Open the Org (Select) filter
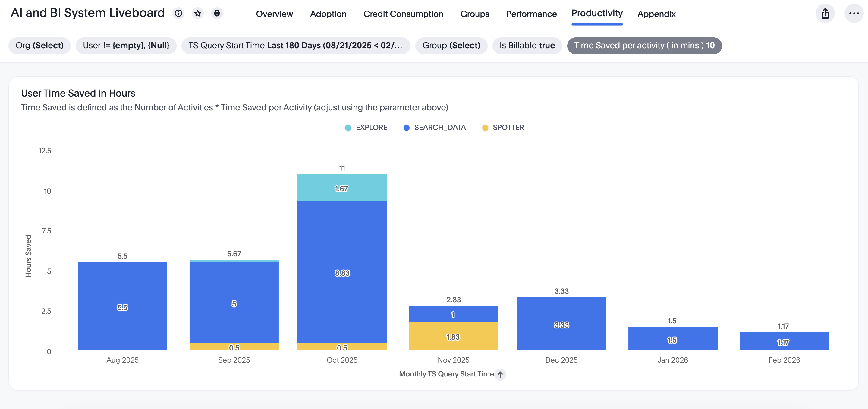The width and height of the screenshot is (868, 409). click(40, 46)
